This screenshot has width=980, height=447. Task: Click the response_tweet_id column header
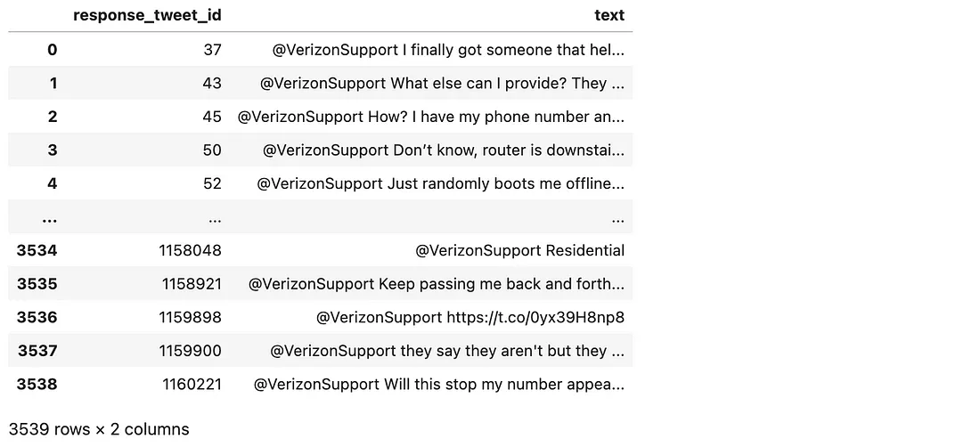click(147, 15)
